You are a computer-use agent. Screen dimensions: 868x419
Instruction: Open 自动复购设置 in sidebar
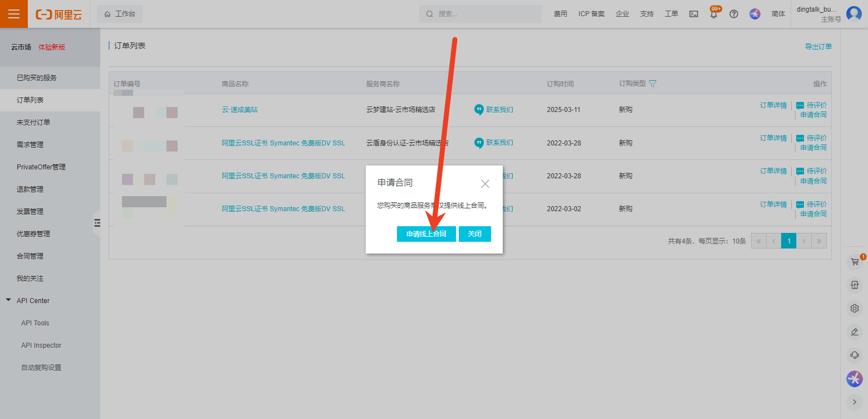(x=41, y=368)
